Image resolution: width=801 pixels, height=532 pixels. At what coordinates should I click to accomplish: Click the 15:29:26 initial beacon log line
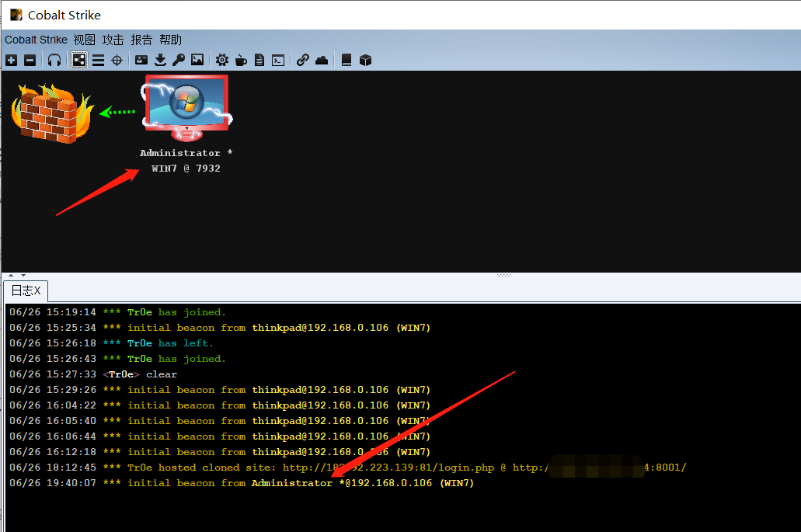point(220,390)
